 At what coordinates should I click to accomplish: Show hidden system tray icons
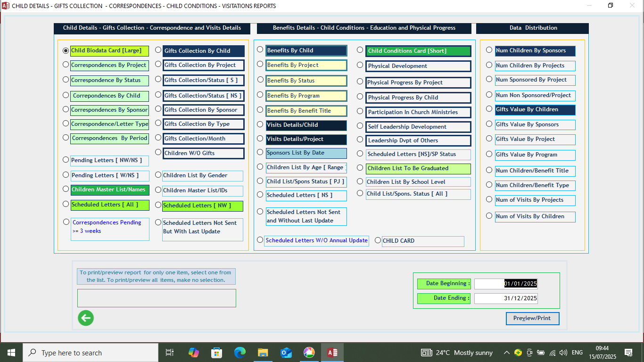click(506, 353)
